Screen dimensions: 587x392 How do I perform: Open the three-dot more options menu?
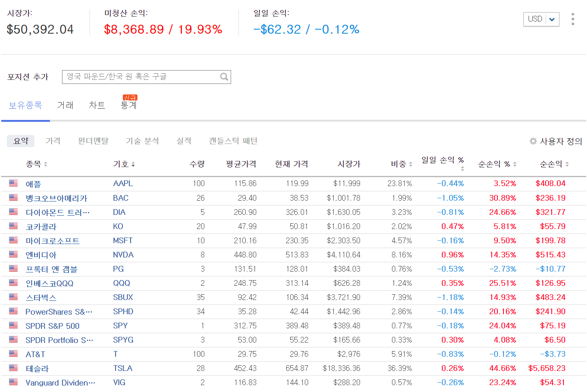tap(572, 19)
